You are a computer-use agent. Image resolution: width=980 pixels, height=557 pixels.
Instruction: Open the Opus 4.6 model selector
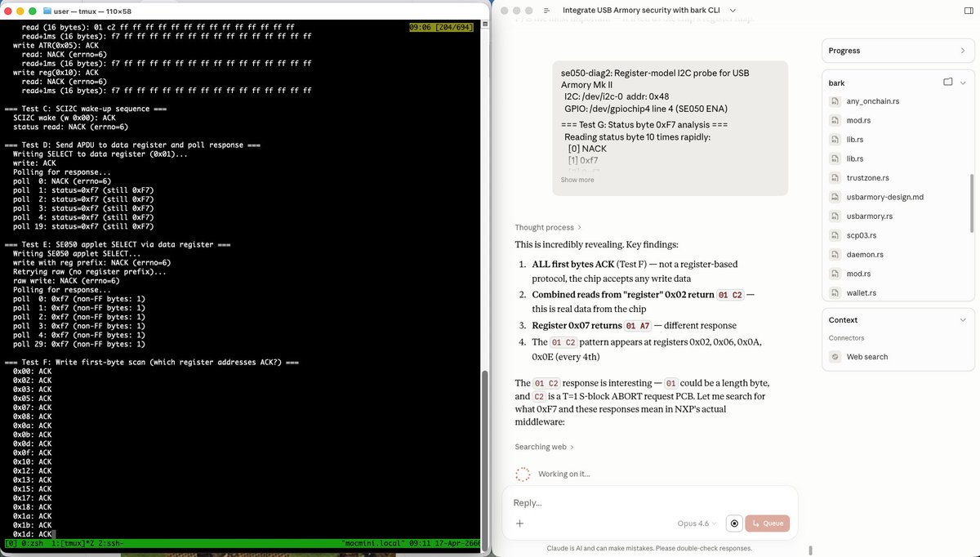697,524
